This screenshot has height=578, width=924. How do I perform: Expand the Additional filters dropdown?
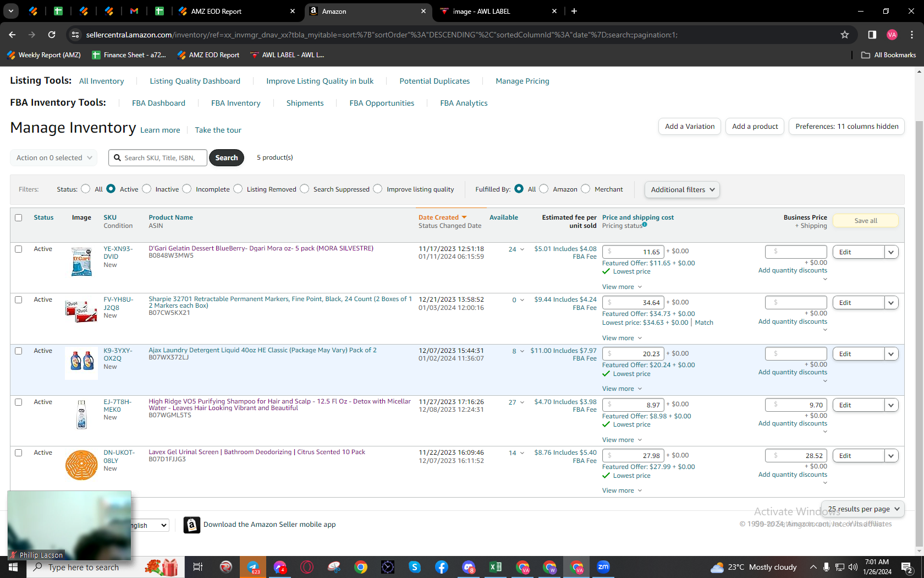[682, 190]
